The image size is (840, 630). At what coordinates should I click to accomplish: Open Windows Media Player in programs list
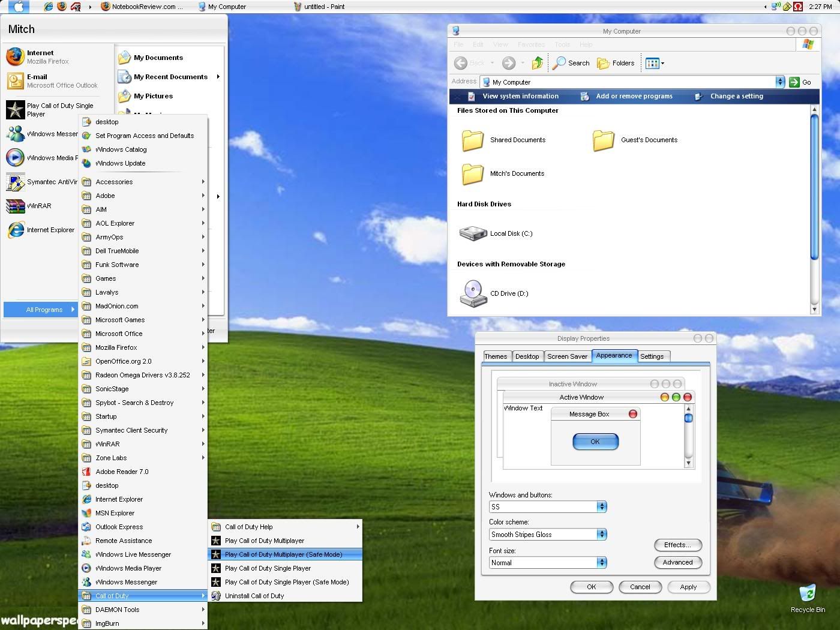(x=143, y=568)
